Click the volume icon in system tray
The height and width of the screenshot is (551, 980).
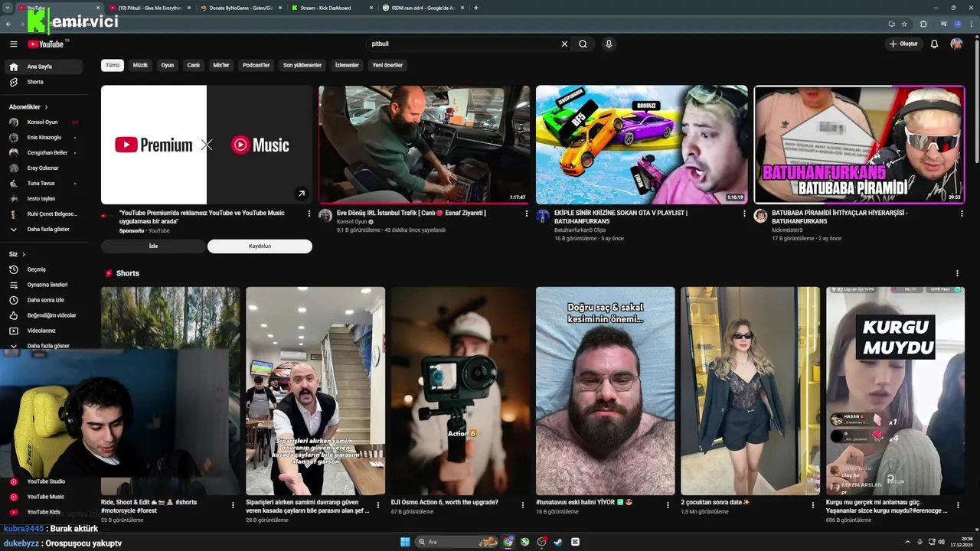[942, 542]
